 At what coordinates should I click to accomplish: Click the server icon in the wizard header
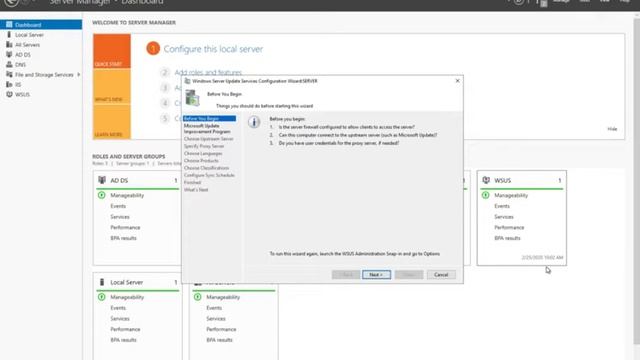pyautogui.click(x=192, y=98)
